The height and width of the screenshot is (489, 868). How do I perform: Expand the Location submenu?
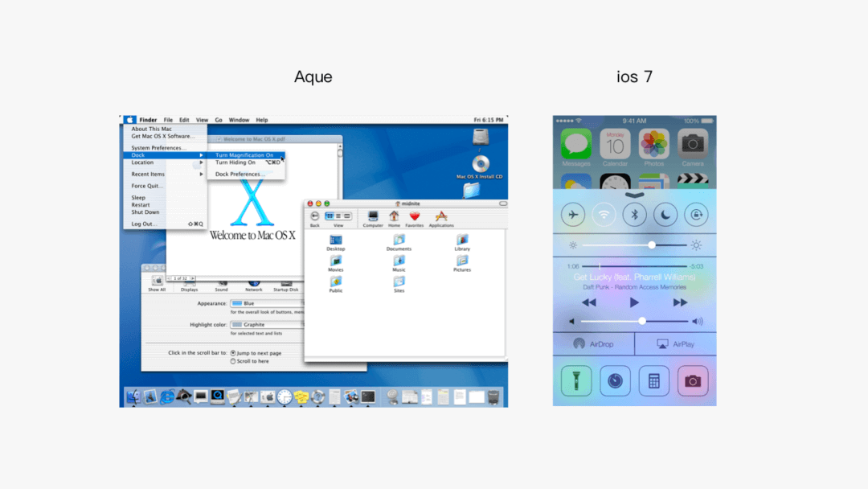(x=165, y=162)
